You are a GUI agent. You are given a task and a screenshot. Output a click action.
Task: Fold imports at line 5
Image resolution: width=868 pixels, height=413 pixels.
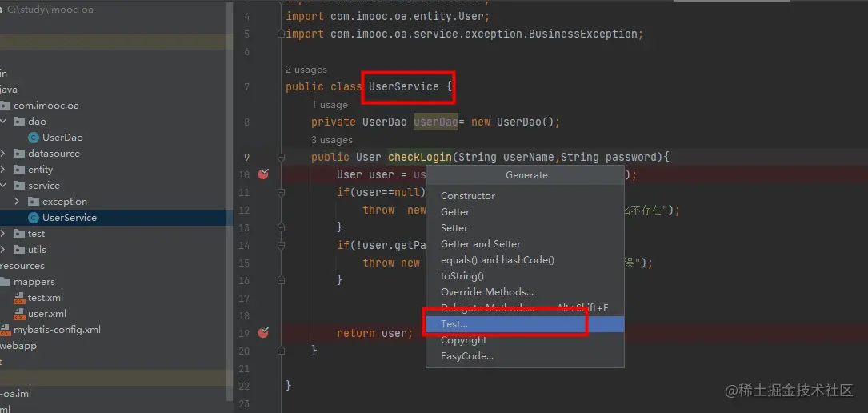282,34
